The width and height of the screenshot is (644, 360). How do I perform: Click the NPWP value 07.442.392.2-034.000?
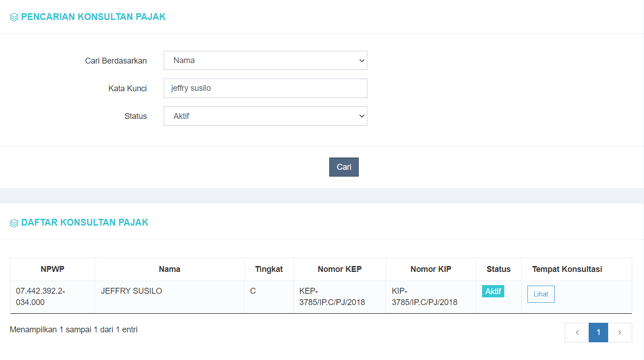click(40, 296)
